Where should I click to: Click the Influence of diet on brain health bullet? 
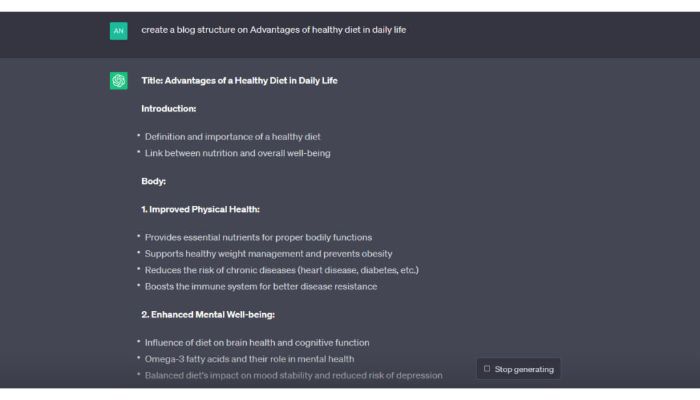point(257,343)
